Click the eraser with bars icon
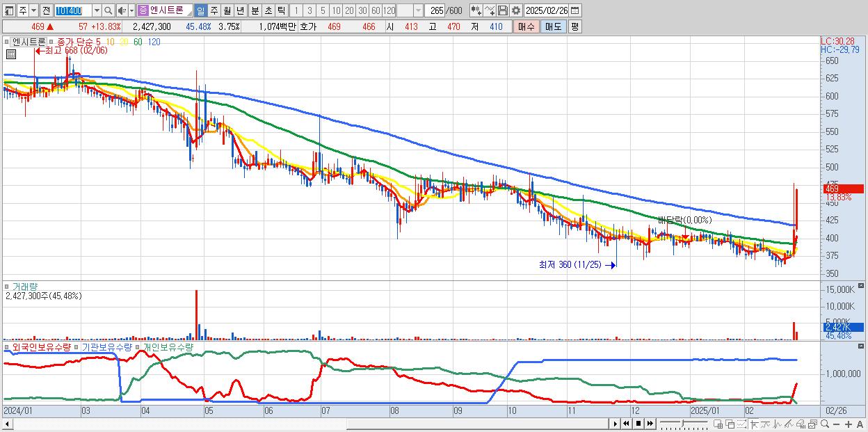 click(801, 424)
